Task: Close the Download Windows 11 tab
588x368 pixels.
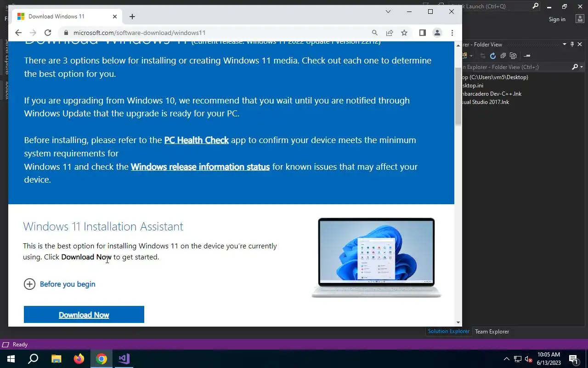Action: (x=115, y=17)
